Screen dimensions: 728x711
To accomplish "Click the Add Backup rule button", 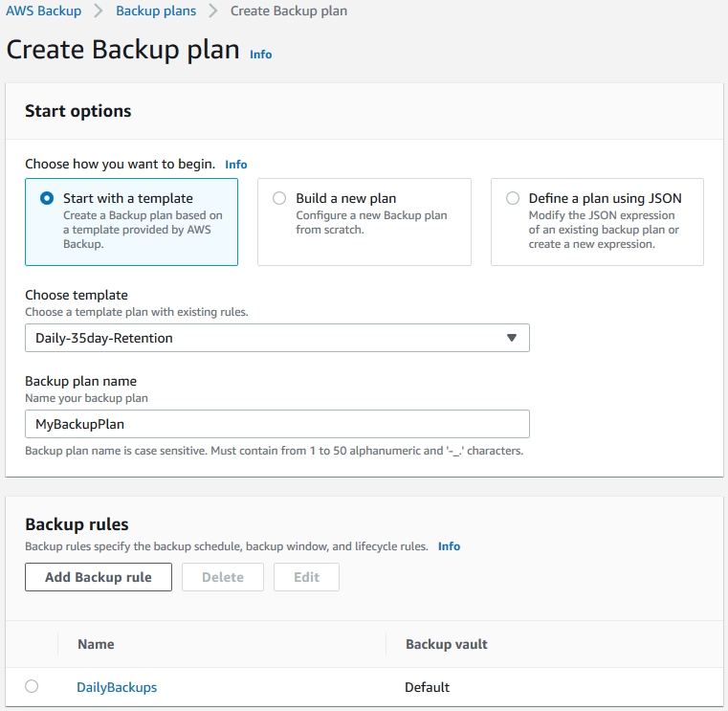I will tap(99, 577).
